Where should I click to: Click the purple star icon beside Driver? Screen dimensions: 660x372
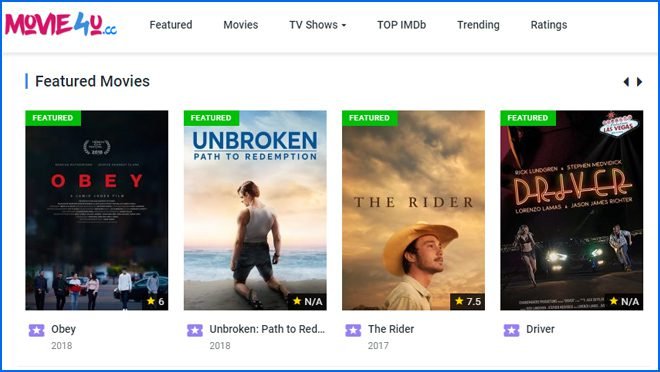pos(511,330)
